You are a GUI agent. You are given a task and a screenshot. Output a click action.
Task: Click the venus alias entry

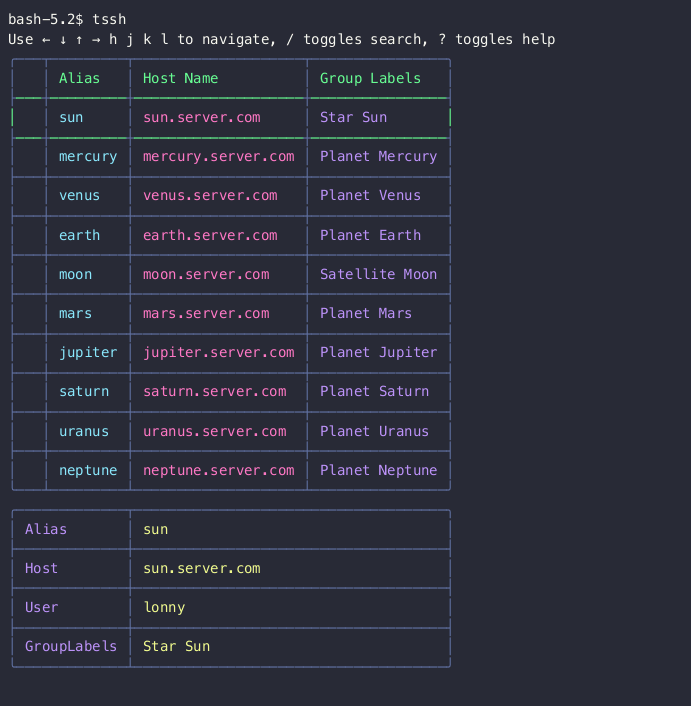(79, 195)
